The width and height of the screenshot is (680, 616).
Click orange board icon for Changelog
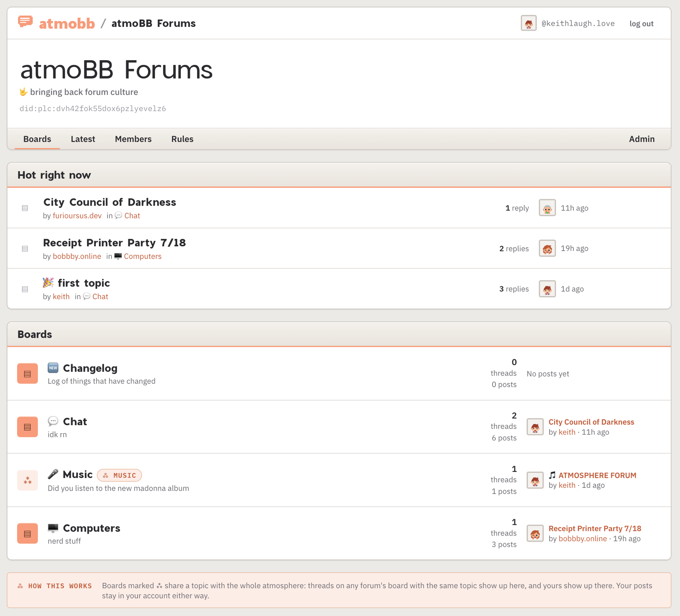coord(28,373)
